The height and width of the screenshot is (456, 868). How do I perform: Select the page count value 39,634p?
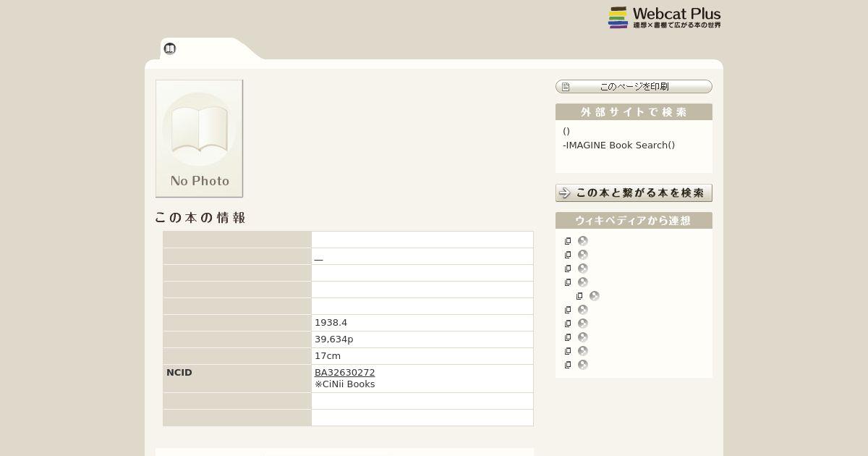[333, 339]
